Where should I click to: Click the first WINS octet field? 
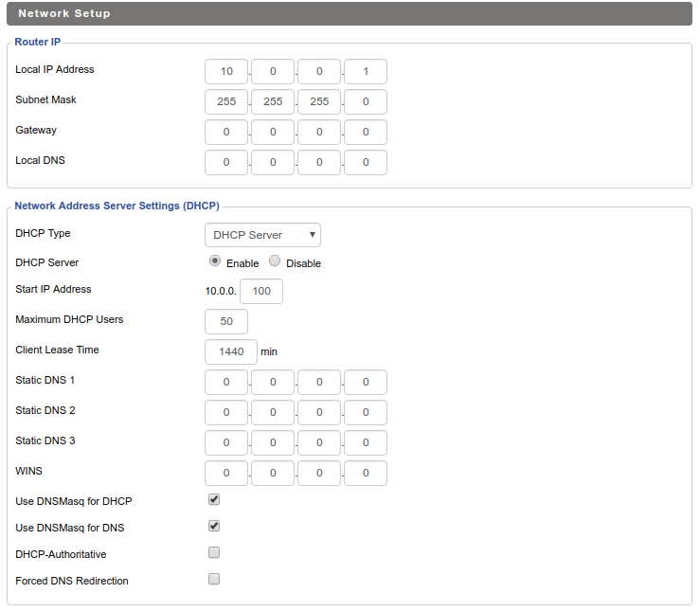(226, 473)
